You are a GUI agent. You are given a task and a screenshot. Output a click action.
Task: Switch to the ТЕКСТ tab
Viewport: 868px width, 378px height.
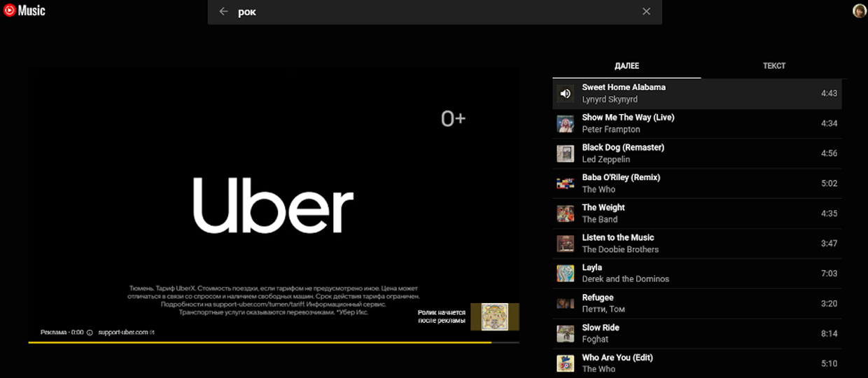773,66
